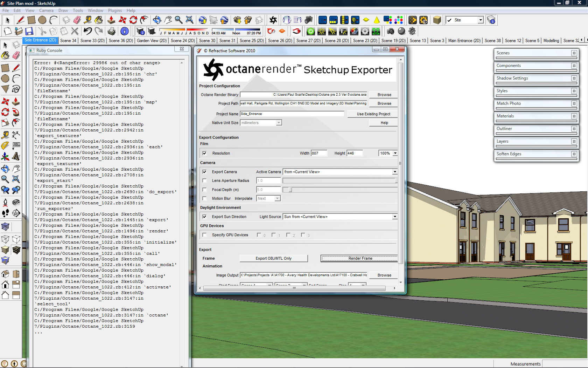Open the File menu
This screenshot has width=588, height=368.
click(x=6, y=11)
